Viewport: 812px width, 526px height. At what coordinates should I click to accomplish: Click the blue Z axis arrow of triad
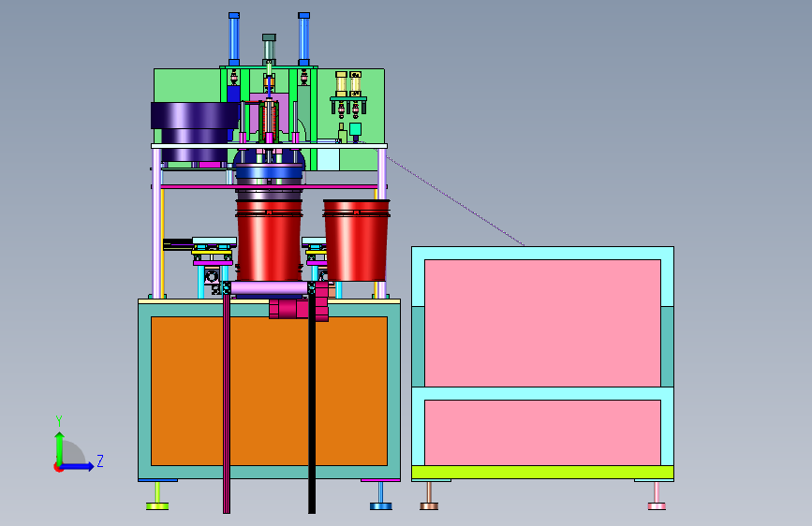tap(78, 466)
